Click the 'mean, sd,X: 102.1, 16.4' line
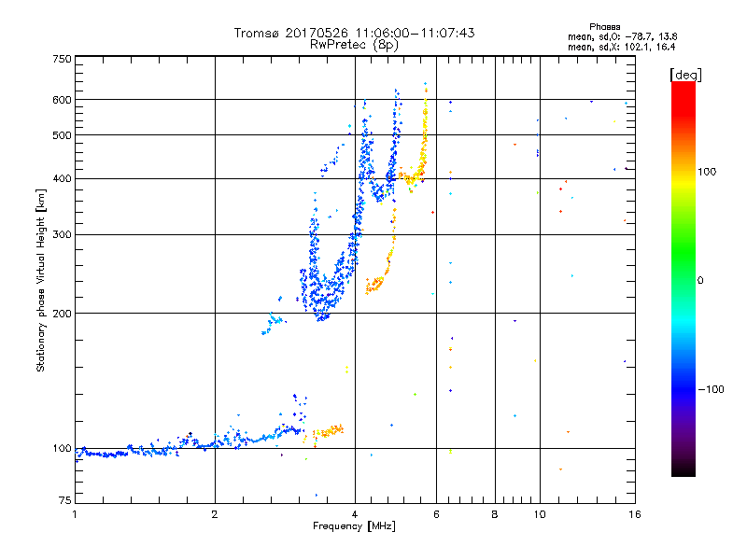This screenshot has width=747, height=560. (621, 47)
